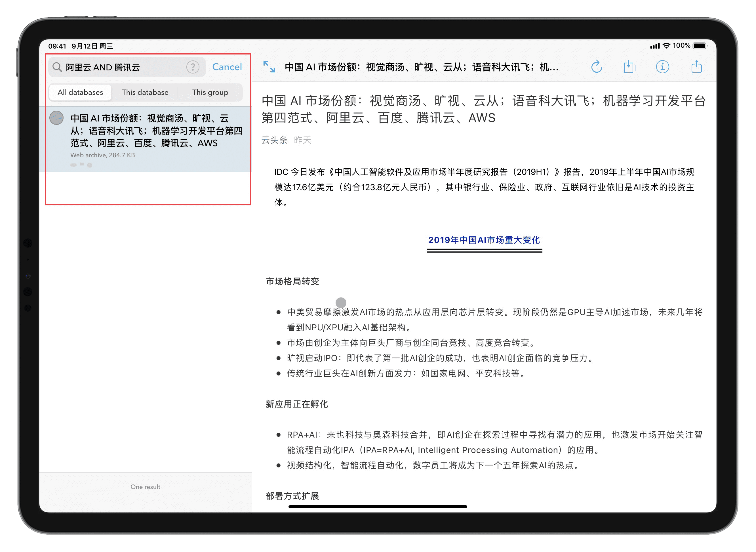Click the label dot under search result

tap(89, 165)
